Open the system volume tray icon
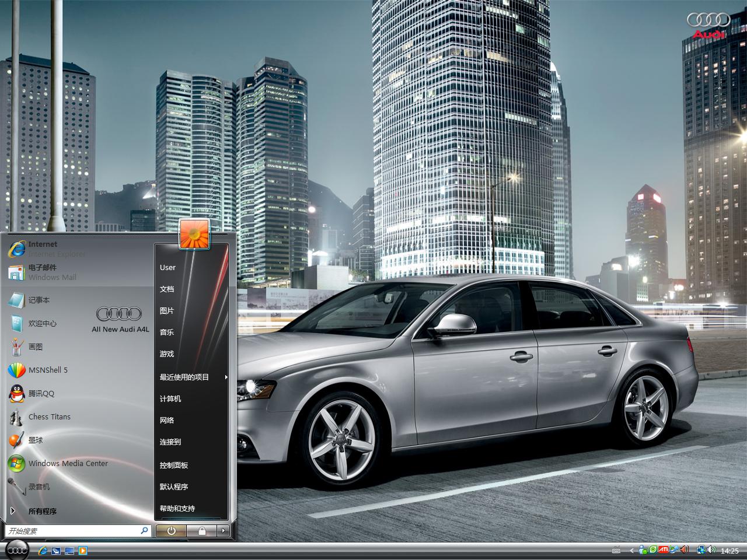Screen dimensions: 747x560 coord(711,550)
